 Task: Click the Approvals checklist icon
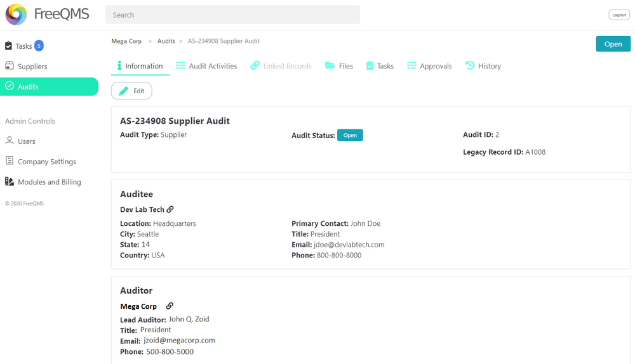[411, 65]
